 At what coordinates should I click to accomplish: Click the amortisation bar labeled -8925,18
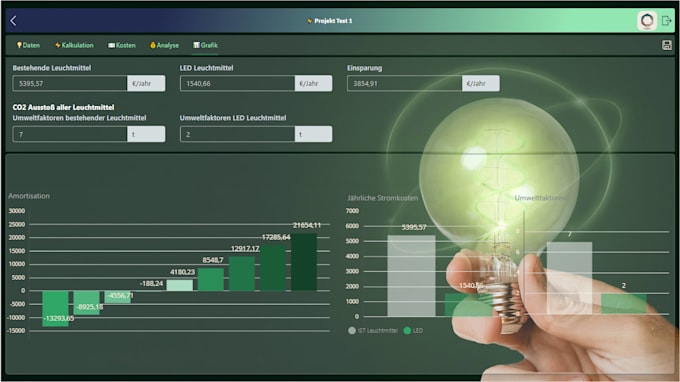[x=86, y=303]
